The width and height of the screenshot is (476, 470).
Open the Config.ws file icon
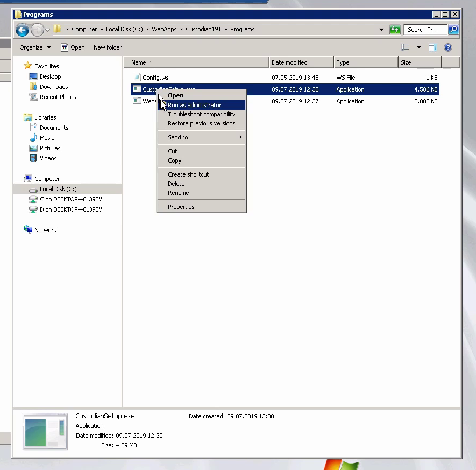tap(137, 78)
